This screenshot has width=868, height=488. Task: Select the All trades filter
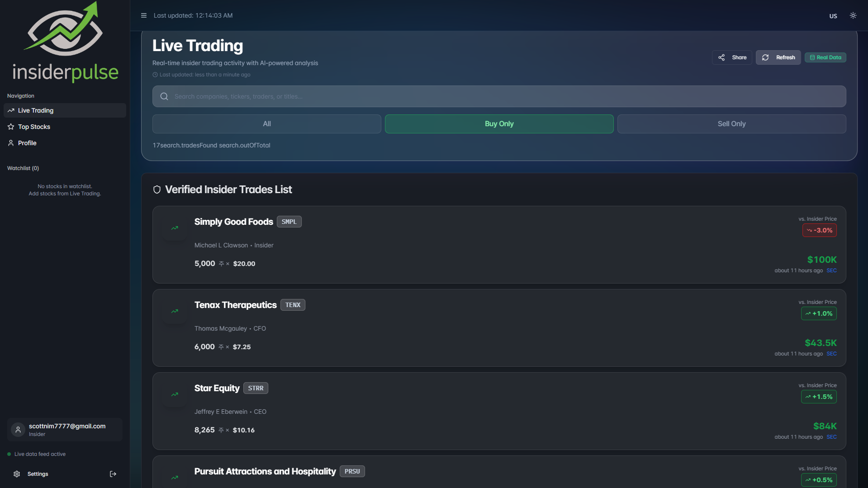pos(266,123)
